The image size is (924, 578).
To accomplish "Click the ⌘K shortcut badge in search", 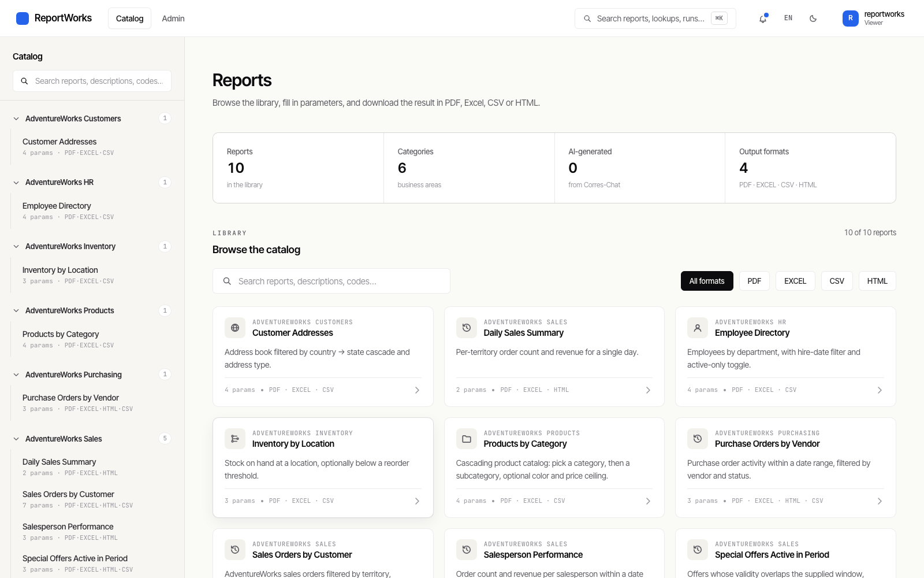I will tap(719, 18).
